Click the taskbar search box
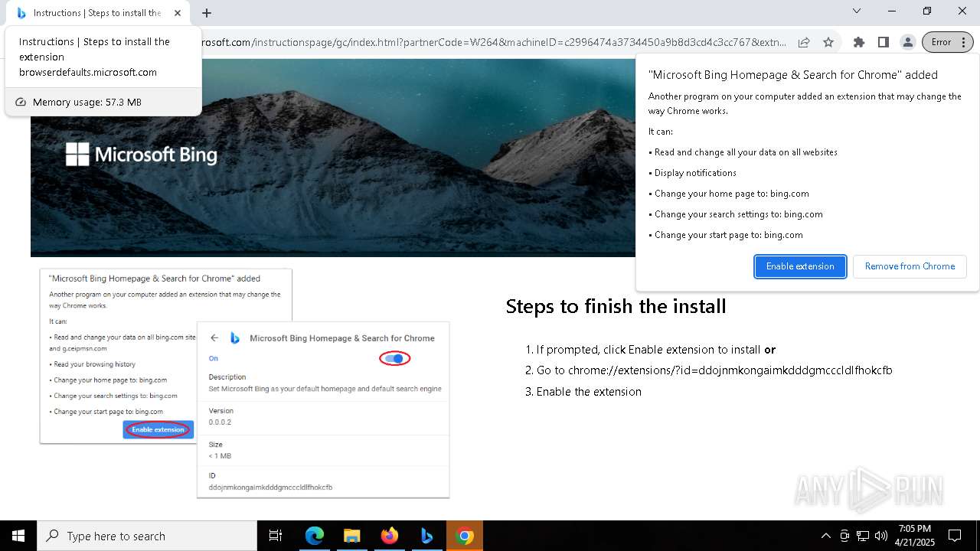 (147, 536)
